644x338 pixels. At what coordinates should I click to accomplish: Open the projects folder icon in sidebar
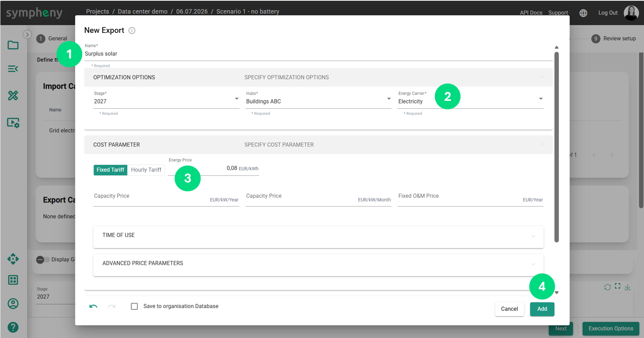(x=13, y=45)
